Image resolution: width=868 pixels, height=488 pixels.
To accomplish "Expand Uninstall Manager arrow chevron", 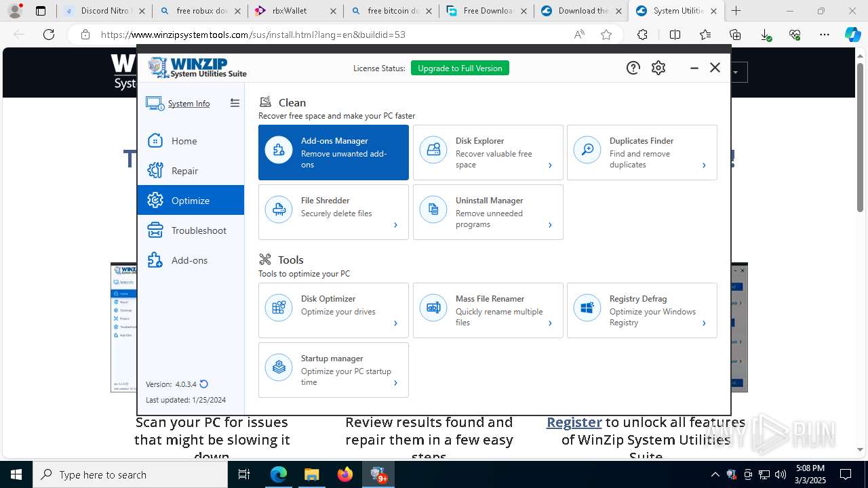I will (550, 225).
